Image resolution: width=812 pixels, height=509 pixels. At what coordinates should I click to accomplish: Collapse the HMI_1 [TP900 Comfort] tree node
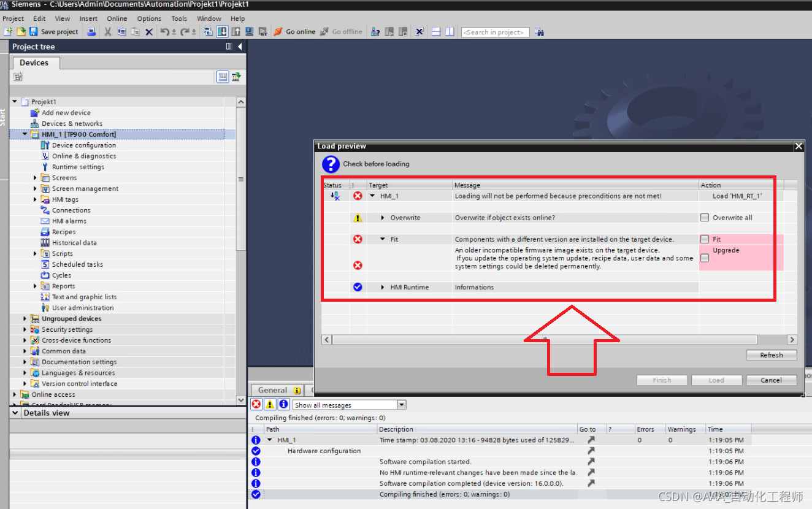click(x=25, y=134)
